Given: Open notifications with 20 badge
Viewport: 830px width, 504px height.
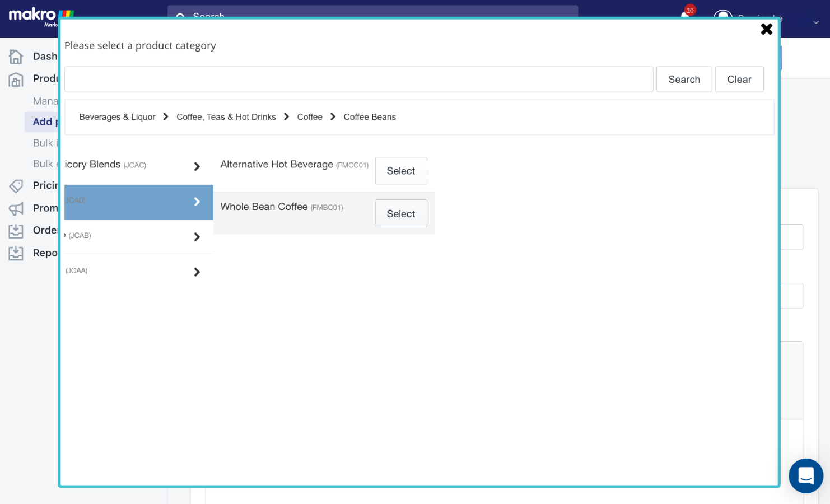Looking at the screenshot, I should tap(687, 13).
